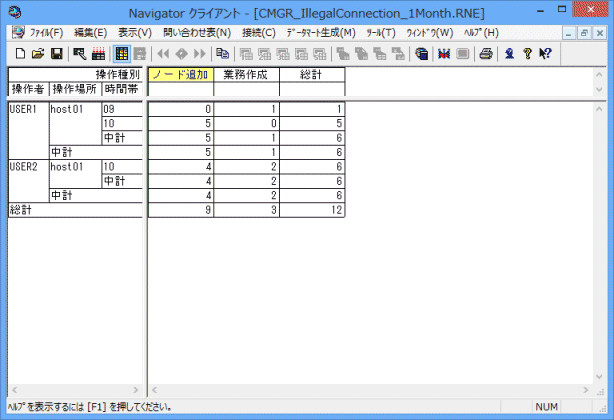
Task: Toggle the highlighted table grid view icon
Action: [x=121, y=53]
